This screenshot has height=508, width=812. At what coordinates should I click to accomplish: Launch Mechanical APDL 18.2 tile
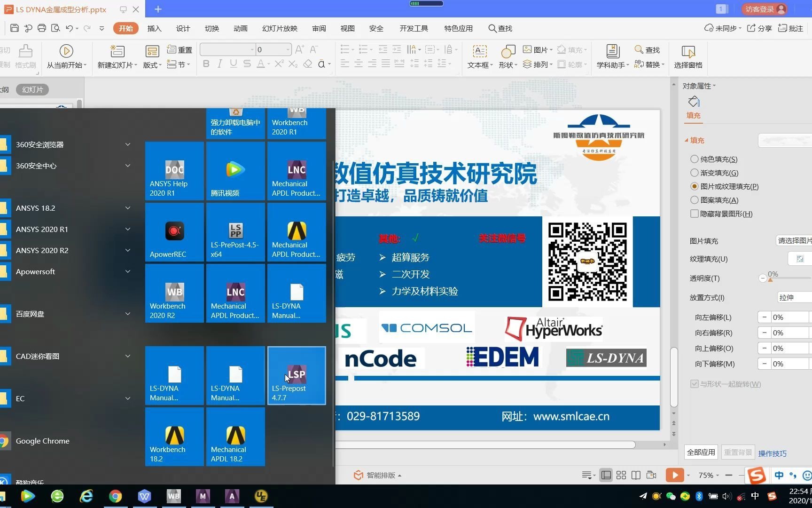click(235, 437)
